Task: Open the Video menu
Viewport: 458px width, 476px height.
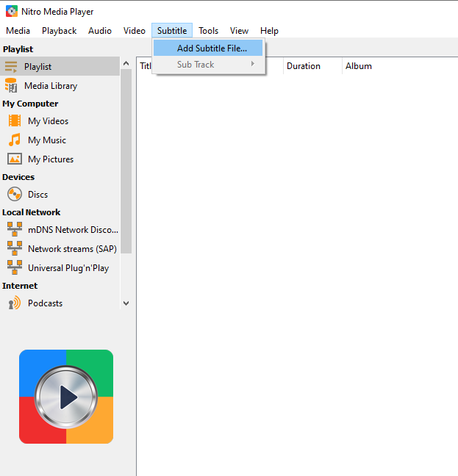Action: (135, 31)
